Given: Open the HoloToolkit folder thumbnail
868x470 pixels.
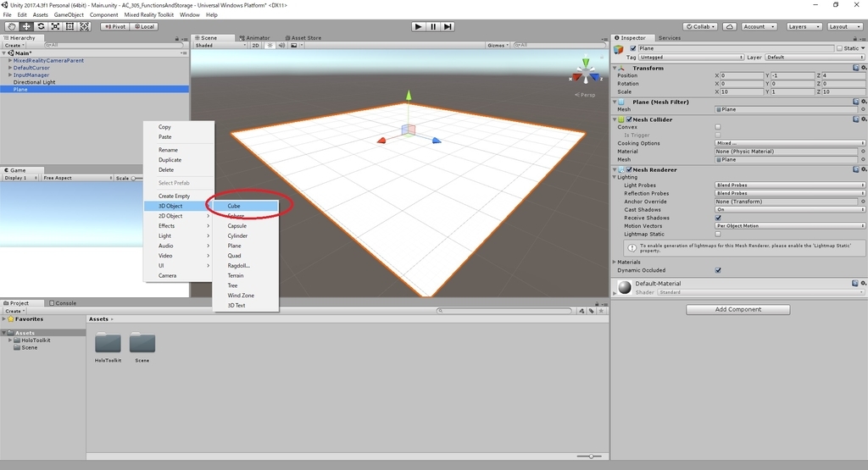Looking at the screenshot, I should pyautogui.click(x=108, y=342).
